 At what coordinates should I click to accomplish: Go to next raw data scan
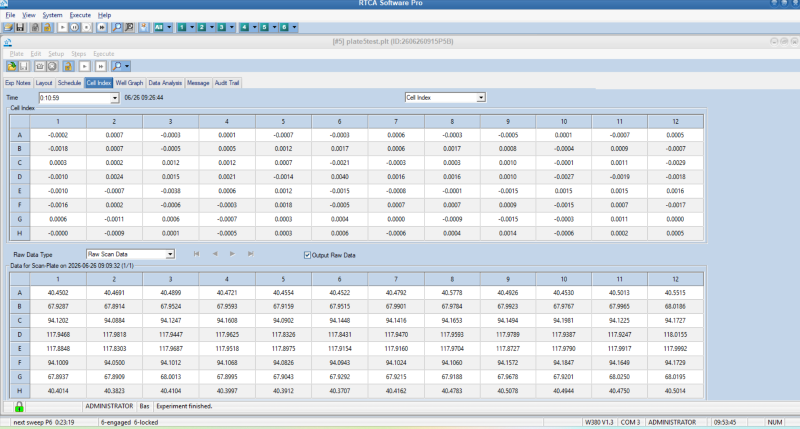click(232, 254)
